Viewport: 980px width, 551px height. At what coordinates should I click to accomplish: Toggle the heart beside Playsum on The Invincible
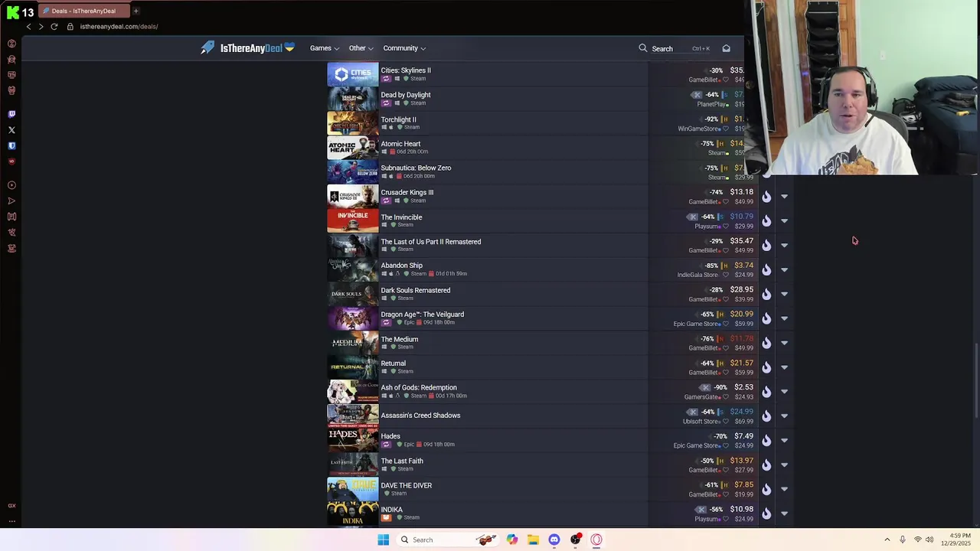point(726,227)
